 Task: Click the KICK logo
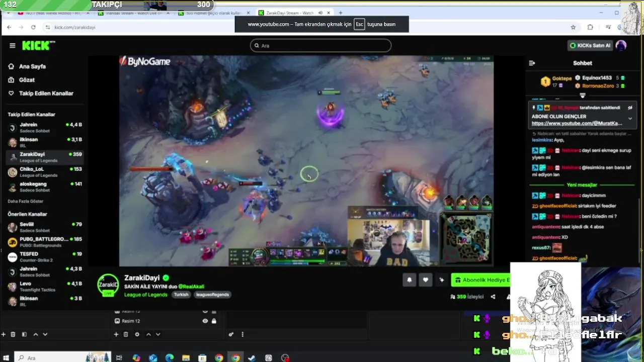coord(38,46)
